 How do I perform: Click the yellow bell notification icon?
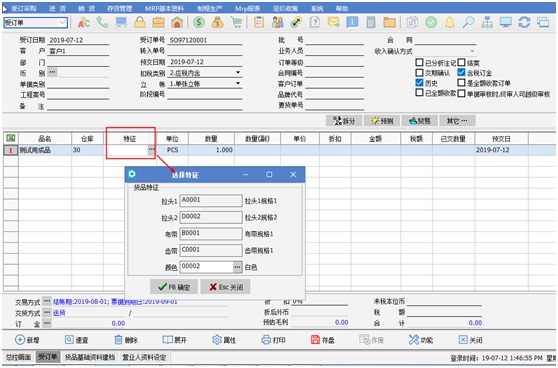(450, 22)
